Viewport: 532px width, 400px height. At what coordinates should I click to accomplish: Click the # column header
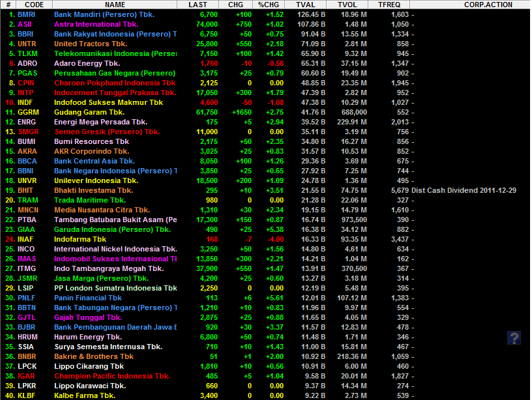point(8,5)
